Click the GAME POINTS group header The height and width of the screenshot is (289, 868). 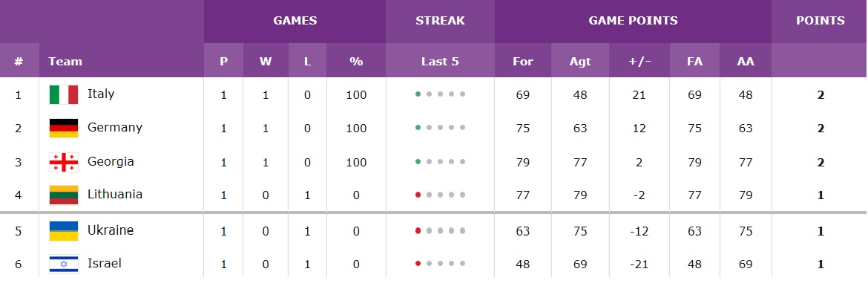[x=633, y=21]
